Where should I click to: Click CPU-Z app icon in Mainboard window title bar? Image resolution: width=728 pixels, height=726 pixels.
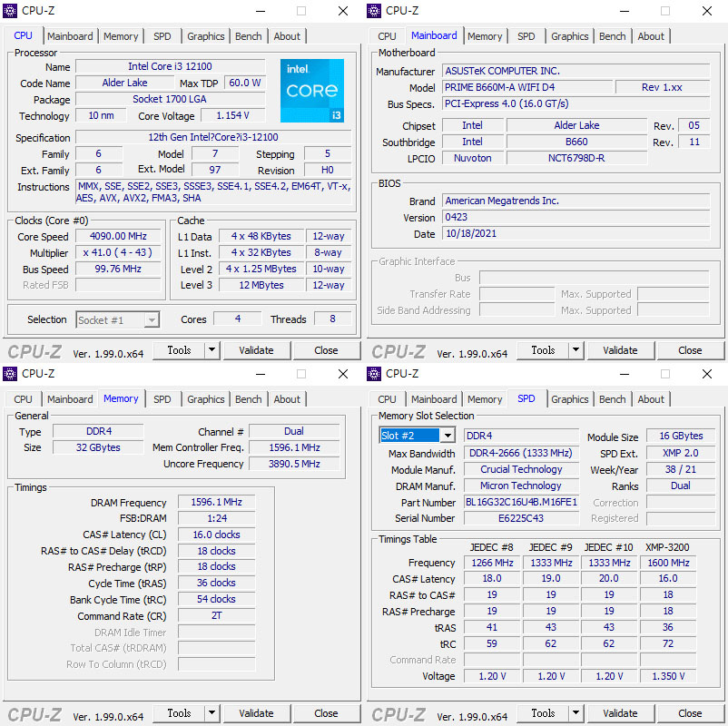pos(374,10)
